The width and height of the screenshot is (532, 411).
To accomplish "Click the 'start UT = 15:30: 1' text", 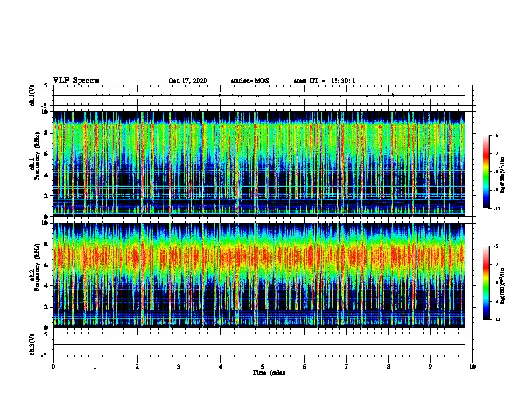I will (324, 81).
